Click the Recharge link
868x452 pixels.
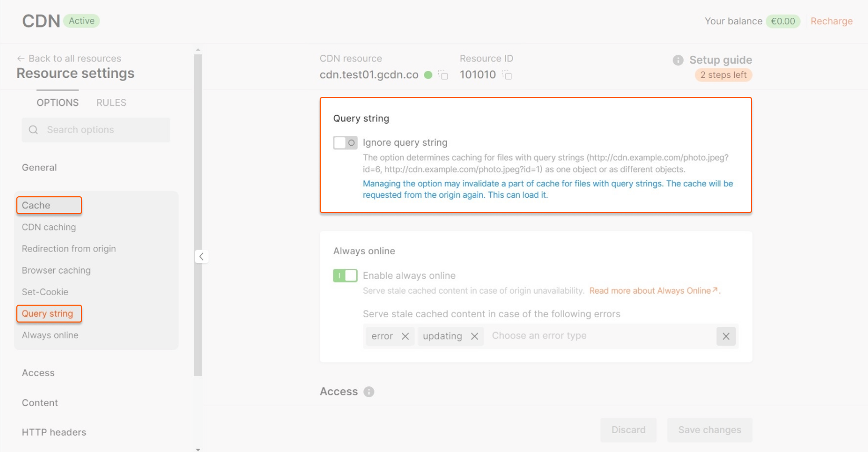pos(831,21)
